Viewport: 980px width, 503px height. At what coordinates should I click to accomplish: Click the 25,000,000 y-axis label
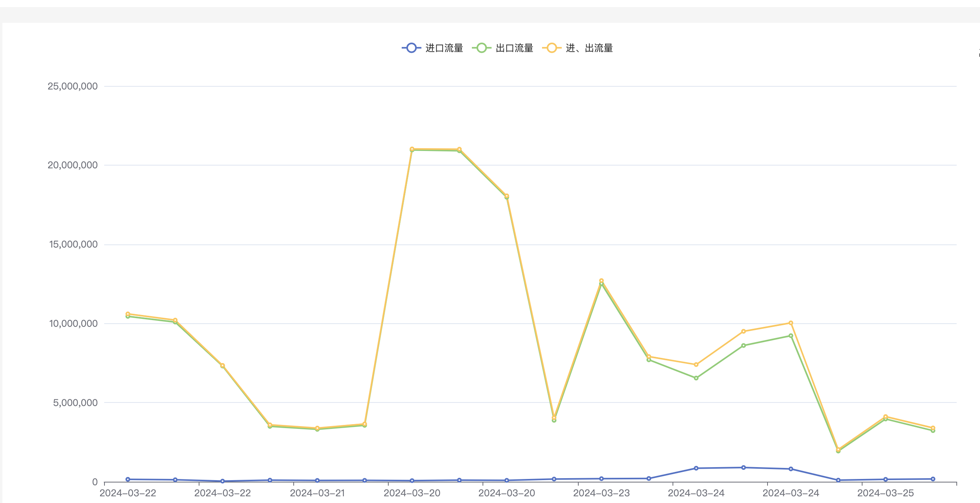coord(73,86)
